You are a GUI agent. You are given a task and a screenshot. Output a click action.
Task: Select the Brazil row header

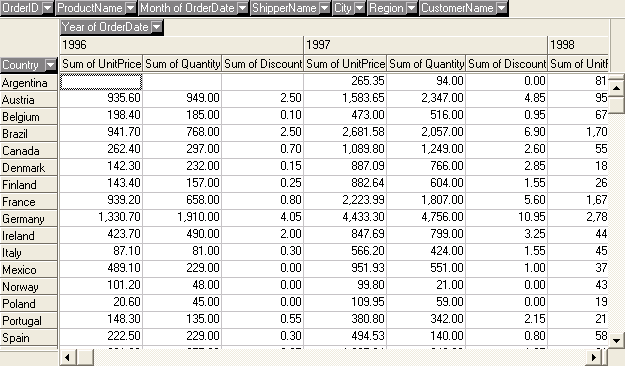click(x=29, y=134)
